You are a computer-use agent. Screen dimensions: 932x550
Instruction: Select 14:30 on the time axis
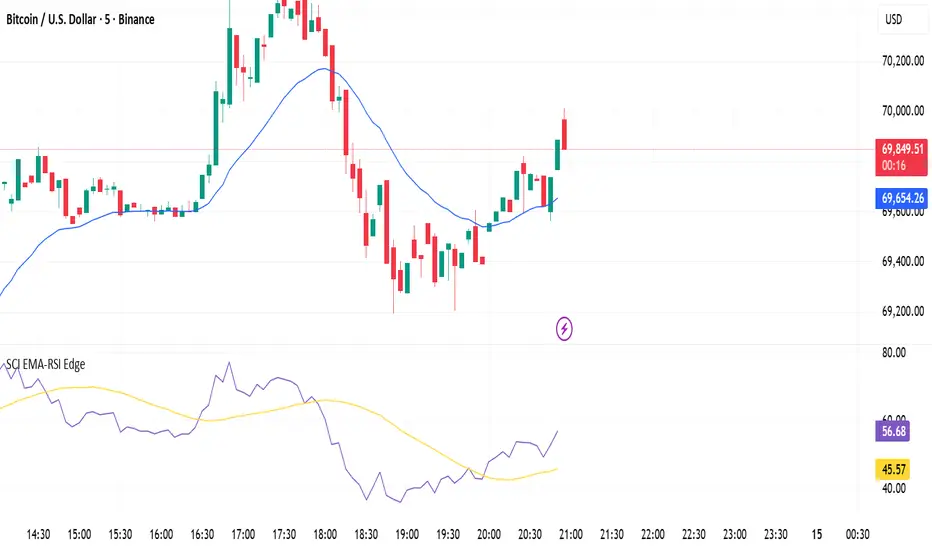(x=38, y=534)
